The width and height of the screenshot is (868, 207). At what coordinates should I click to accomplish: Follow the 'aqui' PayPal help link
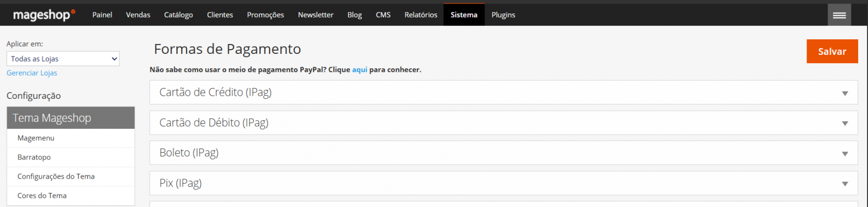tap(360, 70)
